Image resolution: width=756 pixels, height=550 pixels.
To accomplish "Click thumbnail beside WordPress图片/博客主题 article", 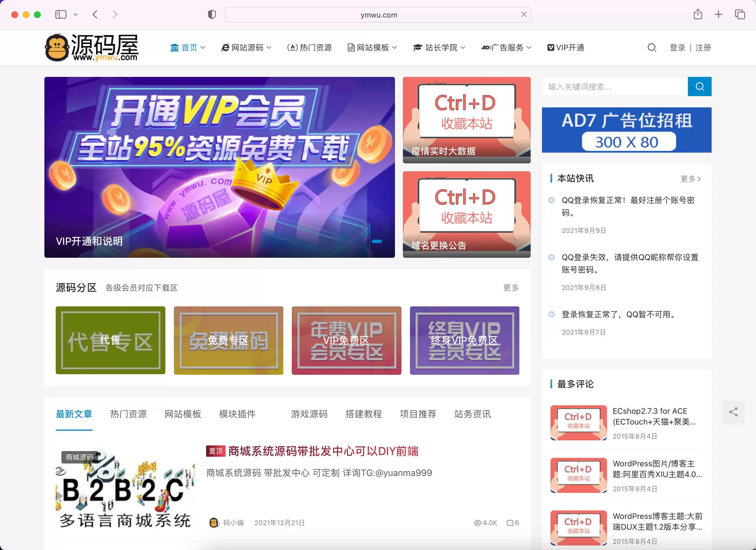I will [578, 475].
